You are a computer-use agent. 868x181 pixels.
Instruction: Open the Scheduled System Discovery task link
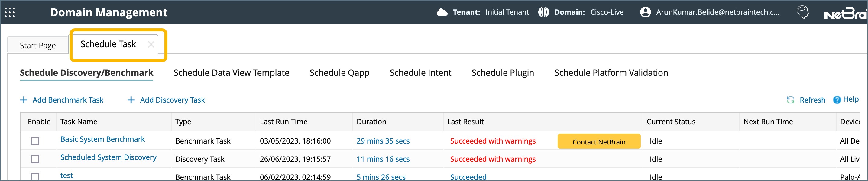coord(108,157)
